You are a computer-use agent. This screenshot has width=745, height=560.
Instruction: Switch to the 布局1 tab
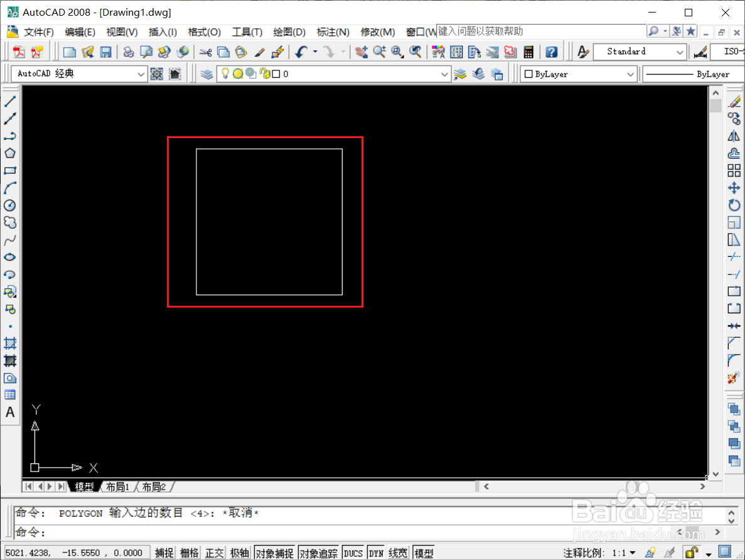118,487
